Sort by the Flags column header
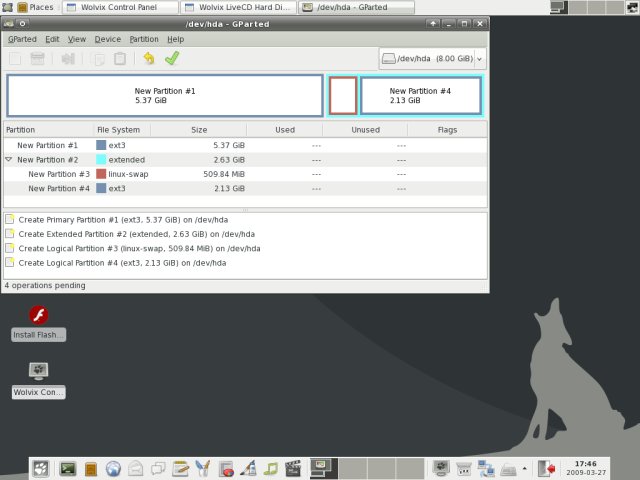640x480 pixels. point(447,130)
